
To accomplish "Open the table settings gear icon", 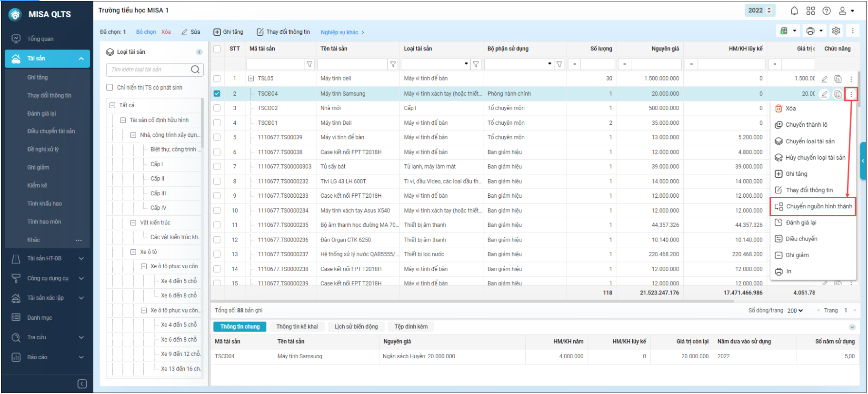I will click(836, 31).
